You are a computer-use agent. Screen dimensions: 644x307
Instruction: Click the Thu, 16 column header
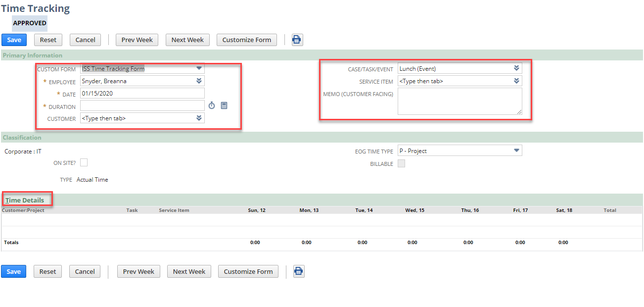470,210
